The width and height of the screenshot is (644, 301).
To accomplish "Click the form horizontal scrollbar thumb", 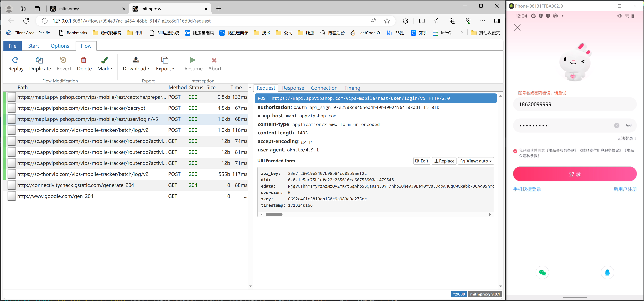I will 274,214.
